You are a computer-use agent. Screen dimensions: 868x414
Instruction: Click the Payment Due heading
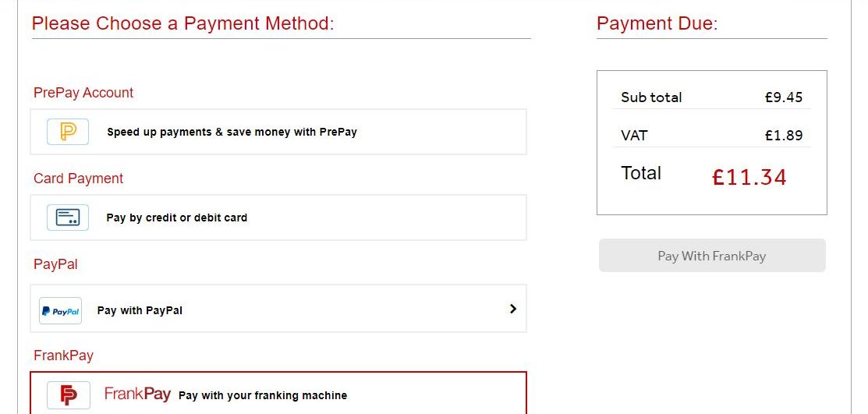tap(657, 23)
